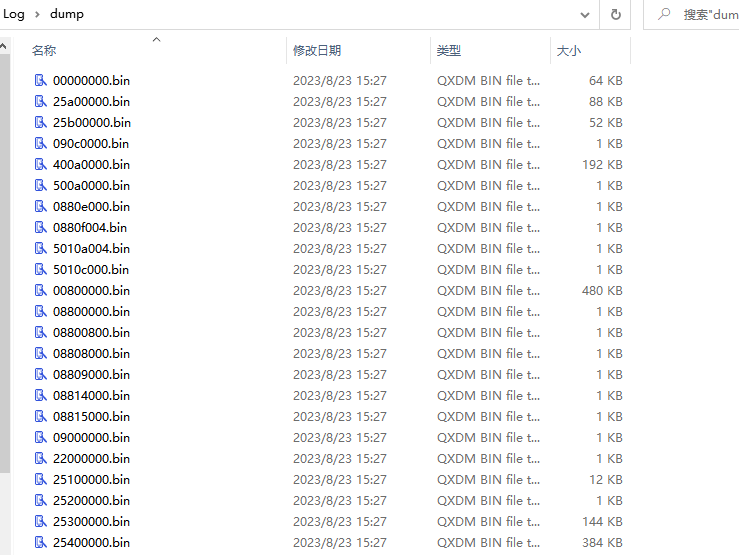739x555 pixels.
Task: Click the 192 KB size value
Action: click(x=602, y=164)
